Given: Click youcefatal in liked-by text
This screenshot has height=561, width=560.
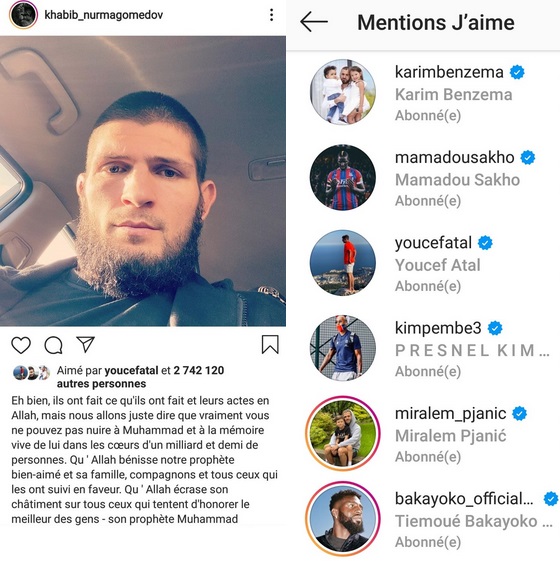Looking at the screenshot, I should (131, 370).
